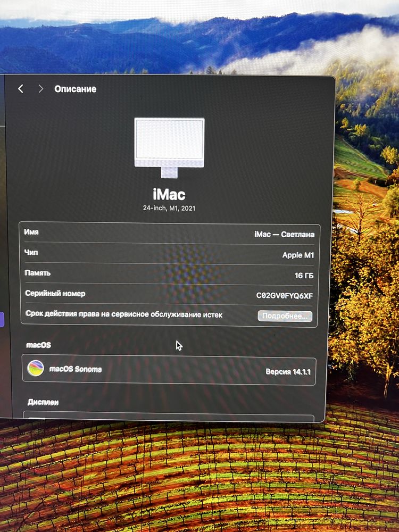Click the Чип label
This screenshot has width=399, height=532.
[31, 252]
